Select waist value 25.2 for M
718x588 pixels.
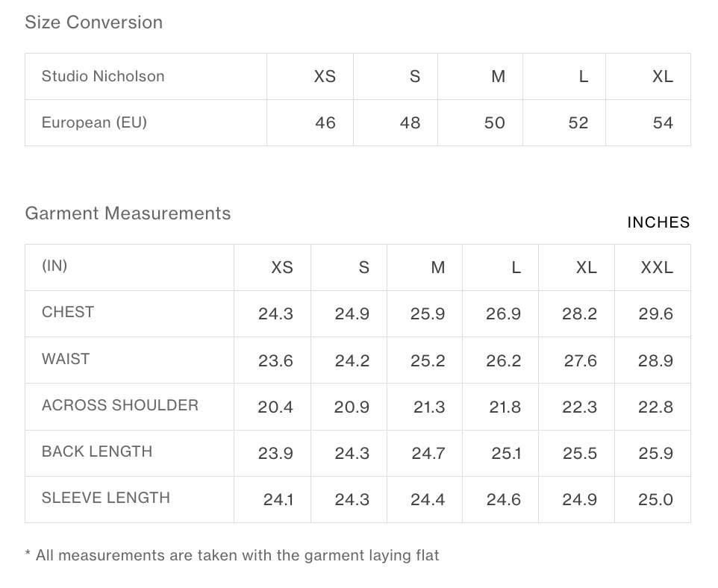tap(428, 361)
